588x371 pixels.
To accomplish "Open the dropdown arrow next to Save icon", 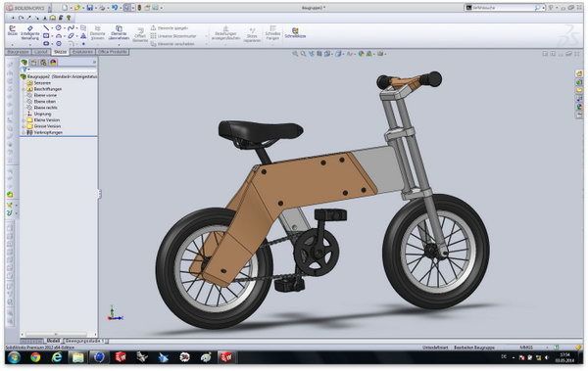I will coord(95,8).
